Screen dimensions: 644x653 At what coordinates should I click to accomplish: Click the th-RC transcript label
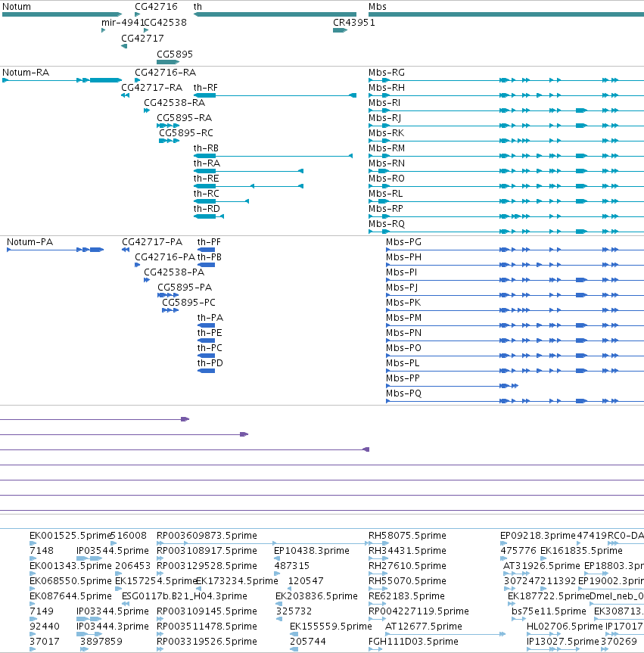pos(206,193)
